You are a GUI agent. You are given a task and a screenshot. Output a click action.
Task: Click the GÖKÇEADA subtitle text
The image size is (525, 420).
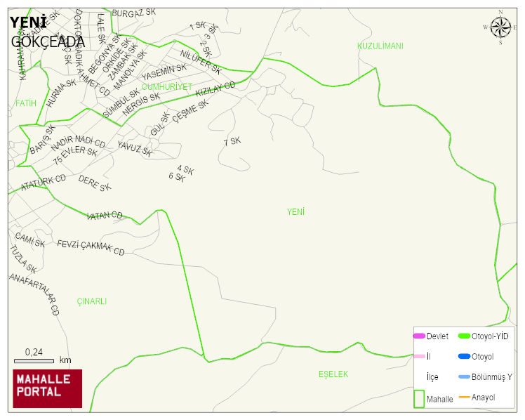click(48, 42)
